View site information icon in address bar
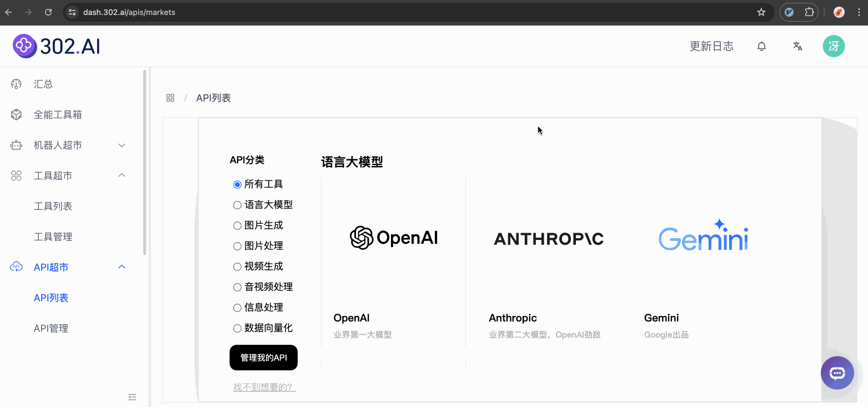This screenshot has height=407, width=868. [x=72, y=12]
